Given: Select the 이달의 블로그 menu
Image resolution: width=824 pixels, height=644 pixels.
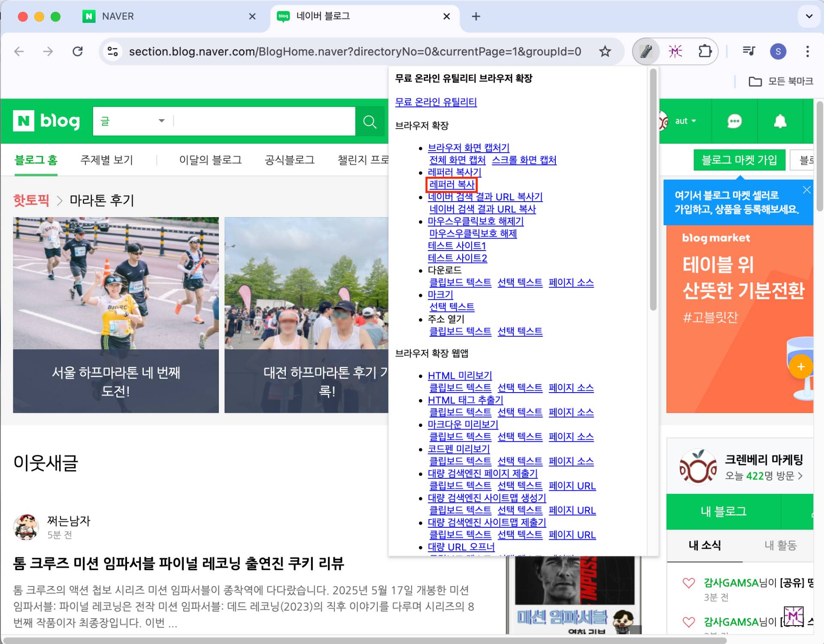Looking at the screenshot, I should 210,160.
